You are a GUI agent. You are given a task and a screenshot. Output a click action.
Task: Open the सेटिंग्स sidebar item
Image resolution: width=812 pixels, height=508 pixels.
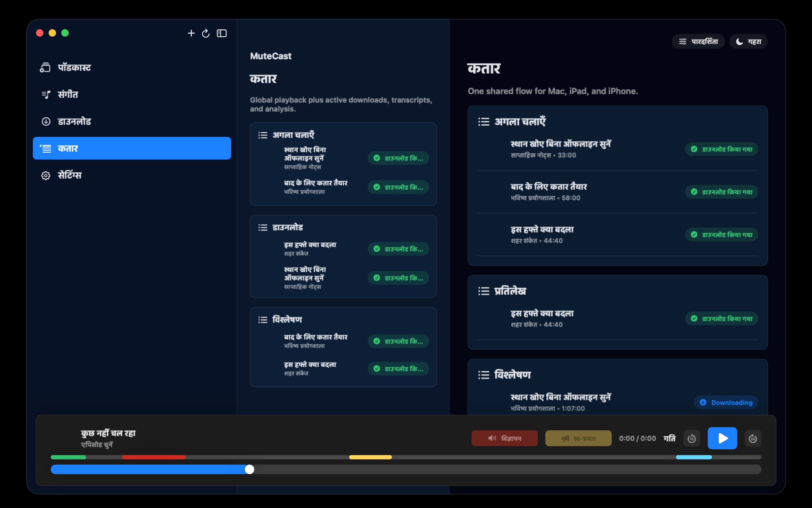tap(132, 175)
